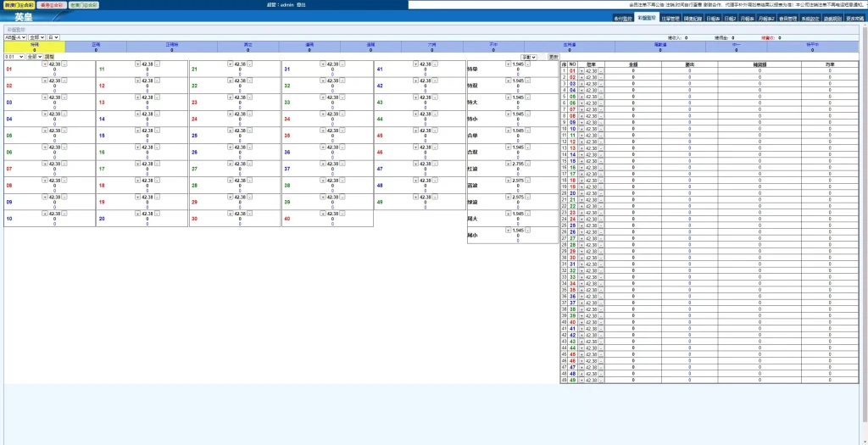The height and width of the screenshot is (445, 868).
Task: Open the 全部 dropdown next to AB盤-A
Action: pos(37,37)
